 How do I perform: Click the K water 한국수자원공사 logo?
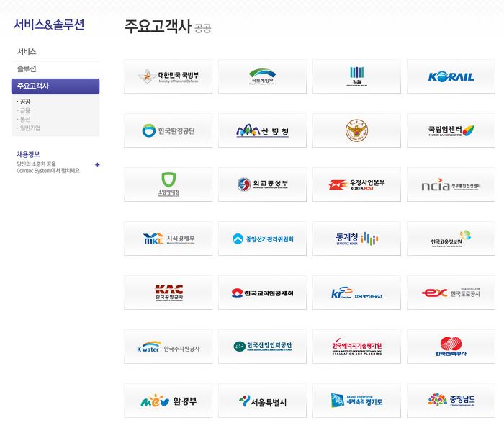pos(168,347)
